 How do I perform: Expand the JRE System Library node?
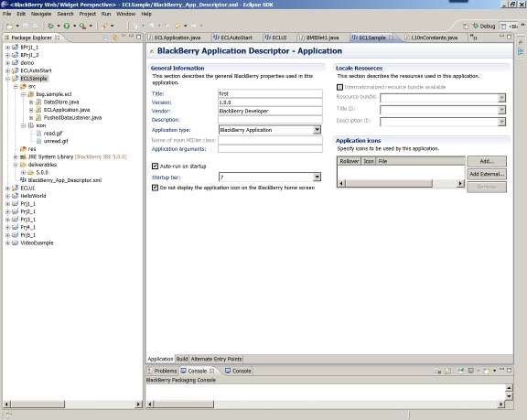(16, 156)
